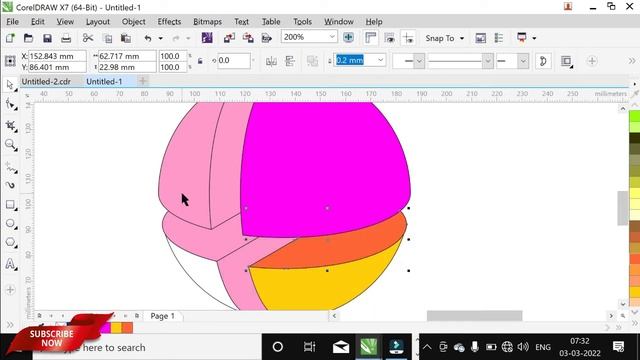Click the rotation angle field
This screenshot has height=360, width=640.
(233, 61)
